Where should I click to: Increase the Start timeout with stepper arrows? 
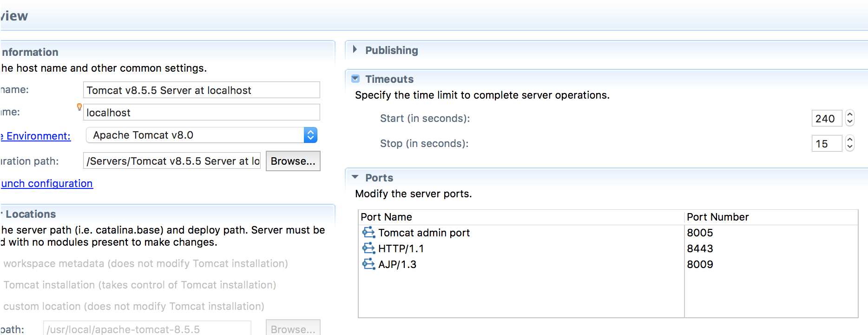tap(850, 114)
